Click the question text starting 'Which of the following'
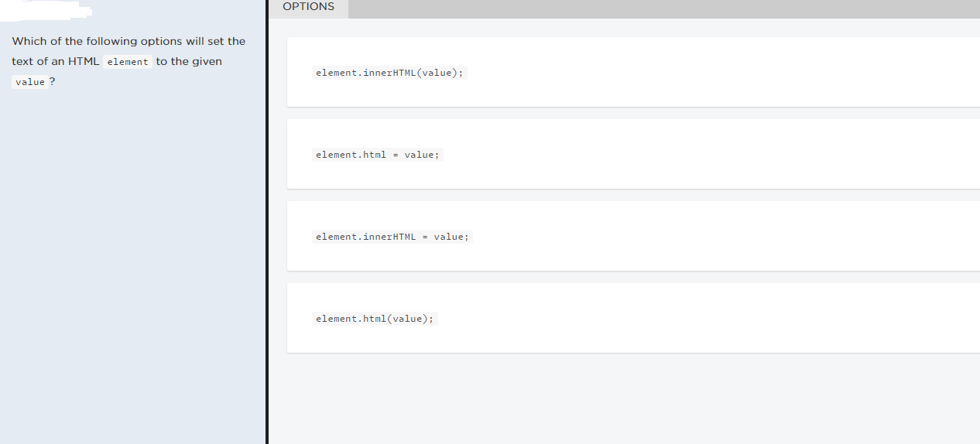The height and width of the screenshot is (444, 980). [x=128, y=41]
